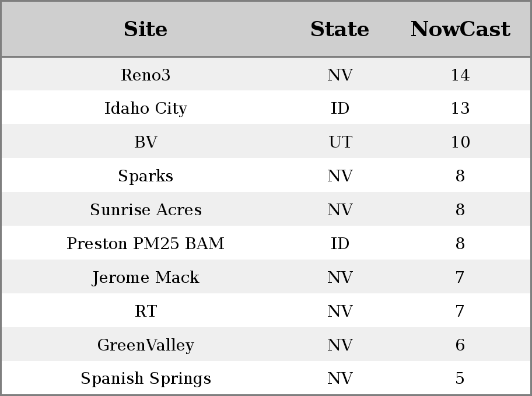Image resolution: width=532 pixels, height=396 pixels.
Task: Click the State column header
Action: click(339, 29)
